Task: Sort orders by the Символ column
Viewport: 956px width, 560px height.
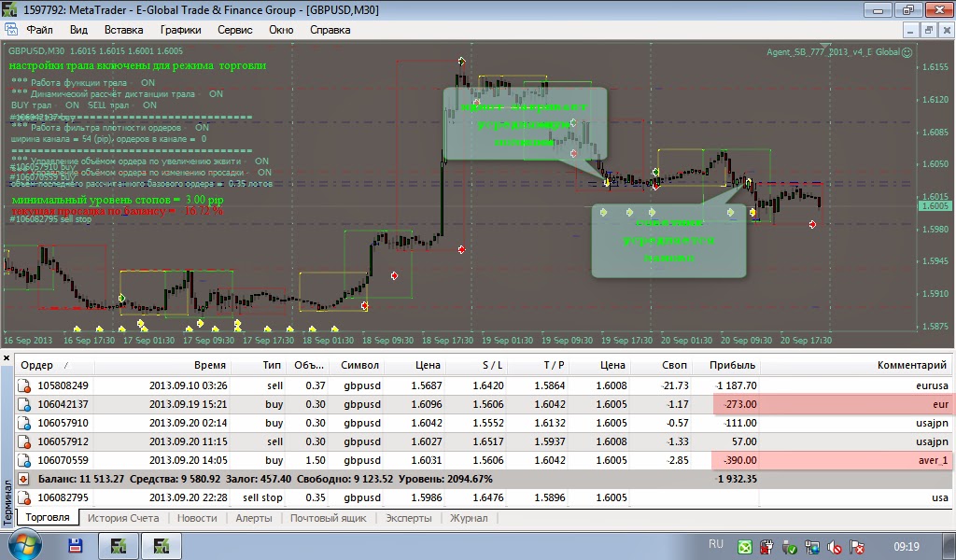Action: pyautogui.click(x=359, y=365)
